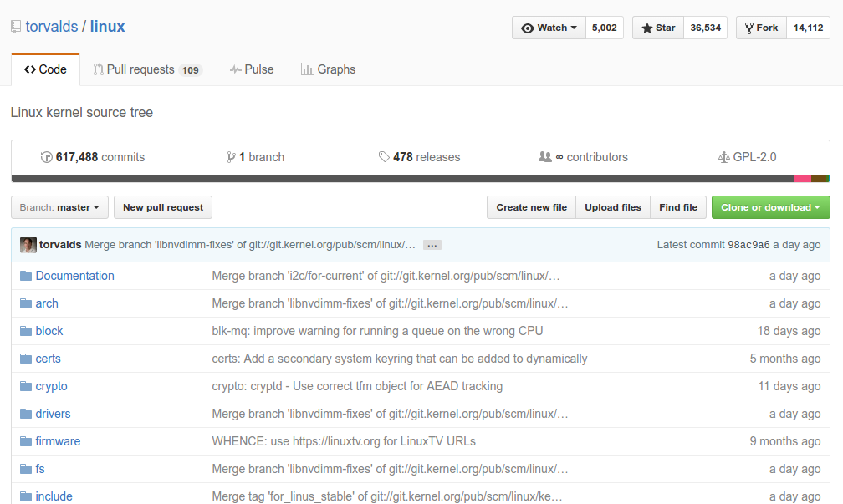Open the torvalds owner link in header
Viewport: 843px width, 504px height.
point(52,27)
